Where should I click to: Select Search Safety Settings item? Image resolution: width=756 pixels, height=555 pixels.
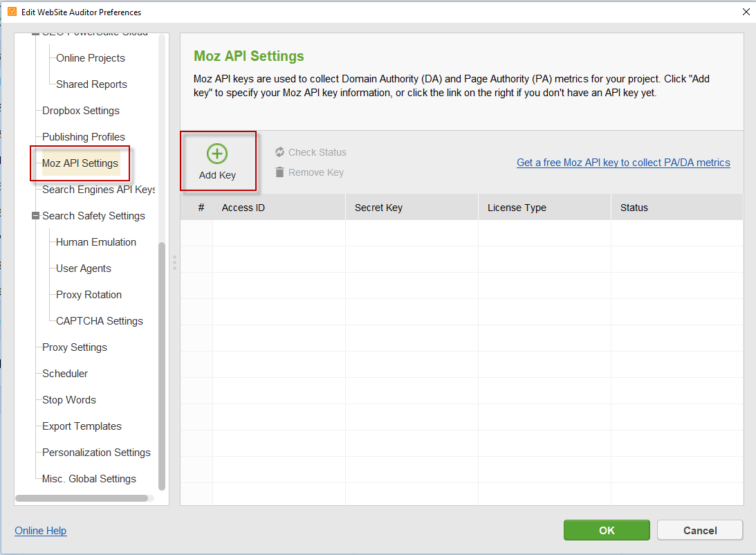93,215
